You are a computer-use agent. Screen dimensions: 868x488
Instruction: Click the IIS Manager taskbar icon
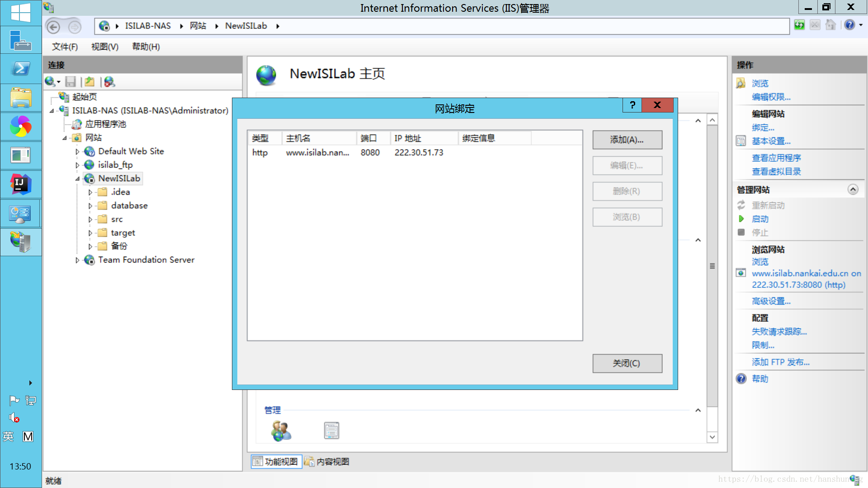pyautogui.click(x=21, y=242)
